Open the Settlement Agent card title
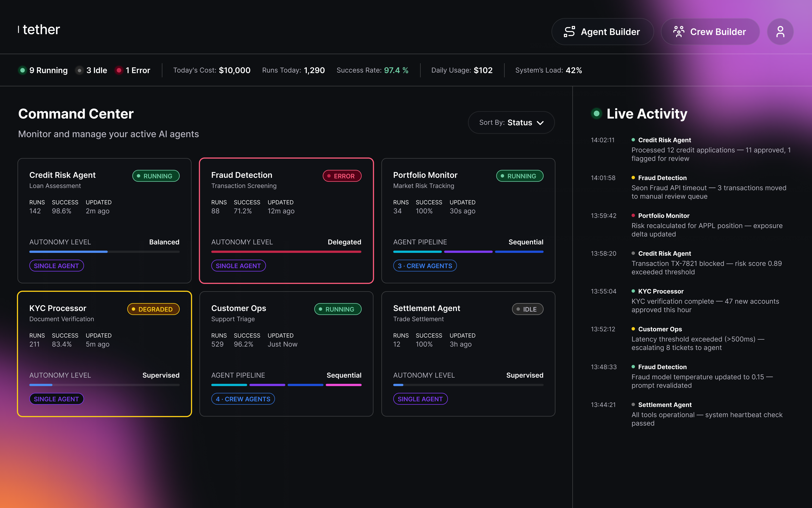This screenshot has width=812, height=508. 426,308
